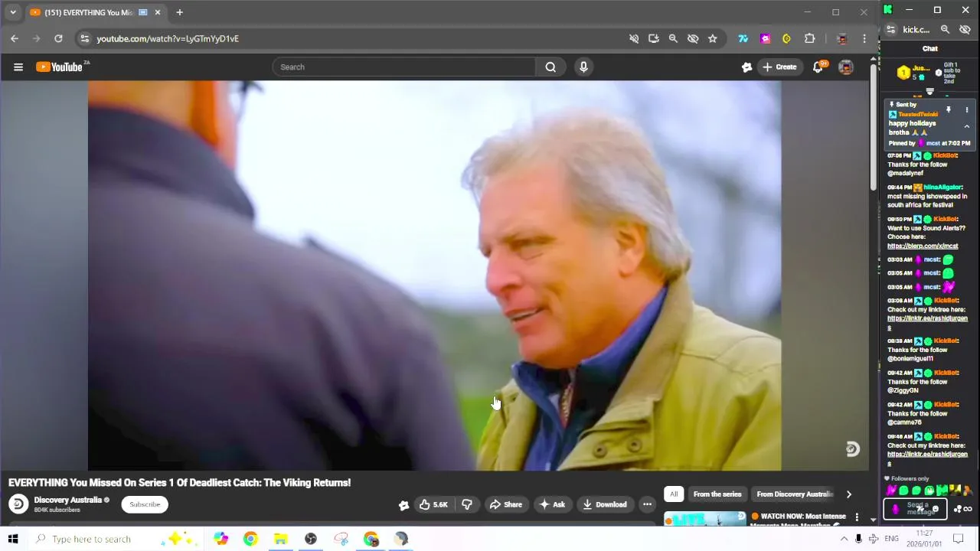This screenshot has height=551, width=980.
Task: Open Windows Start menu
Action: click(x=13, y=539)
